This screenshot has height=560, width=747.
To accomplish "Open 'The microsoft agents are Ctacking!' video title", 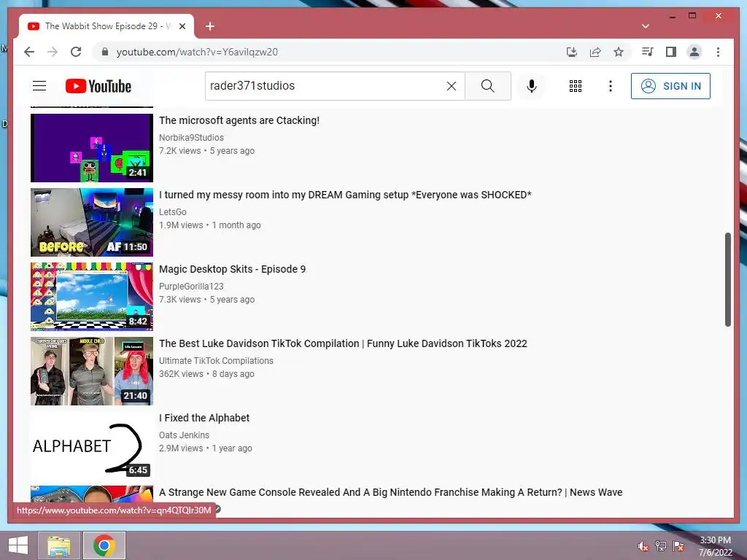I will [x=239, y=120].
